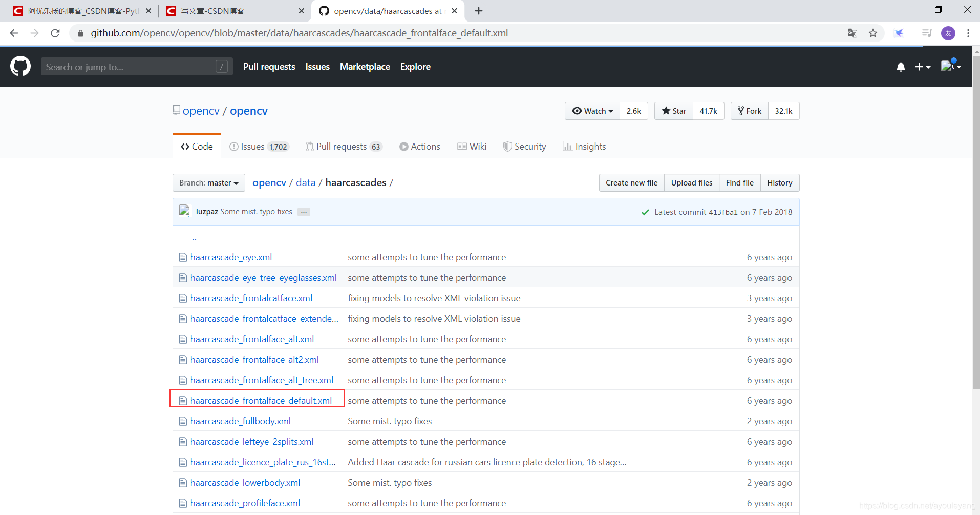This screenshot has width=980, height=515.
Task: Click the blue bird extension icon
Action: pyautogui.click(x=899, y=33)
